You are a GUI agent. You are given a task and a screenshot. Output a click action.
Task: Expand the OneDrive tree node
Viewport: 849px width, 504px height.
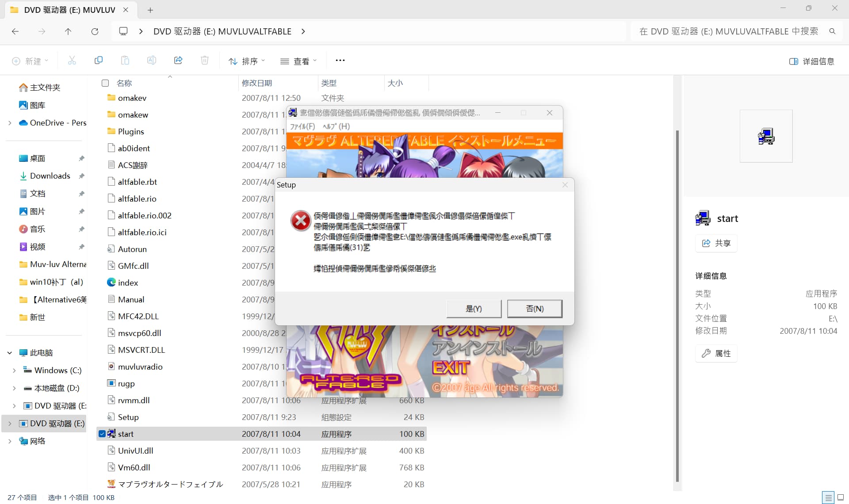[10, 123]
